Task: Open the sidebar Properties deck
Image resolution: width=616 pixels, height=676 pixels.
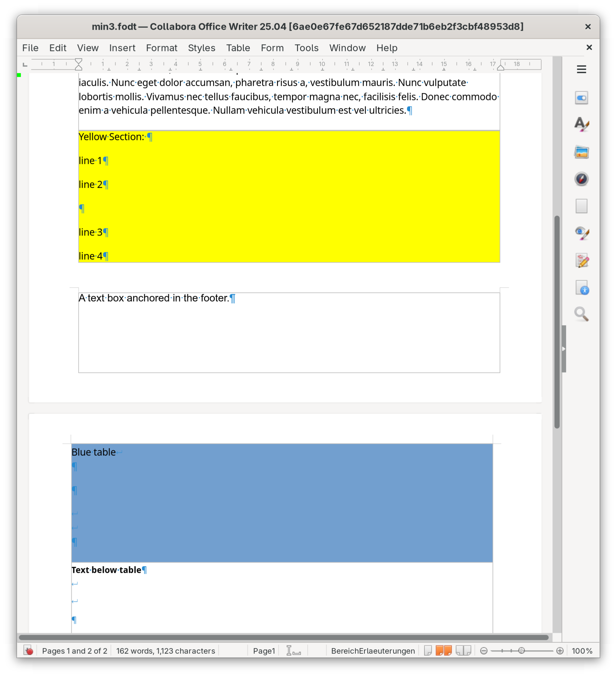Action: (581, 98)
